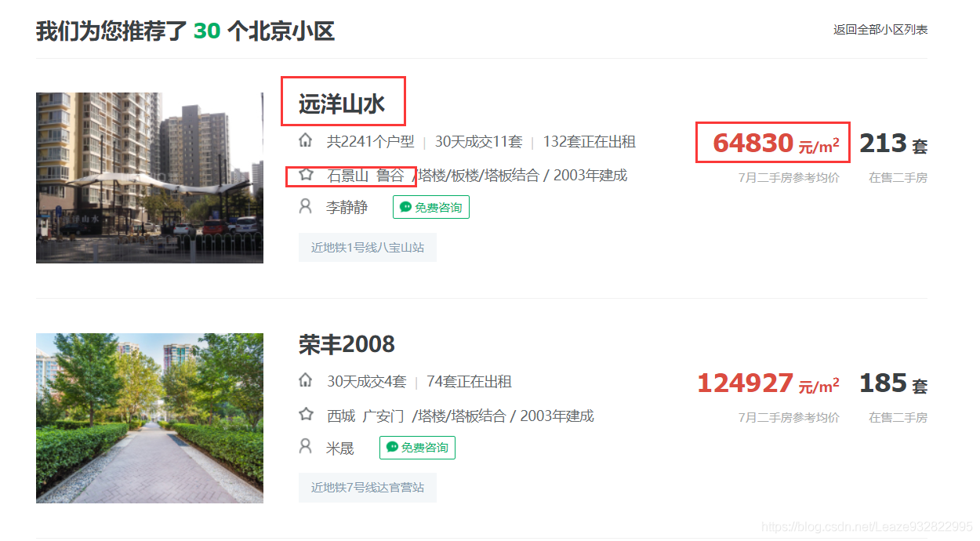Click the house icon under 荣丰2008
This screenshot has width=980, height=541.
coord(306,380)
